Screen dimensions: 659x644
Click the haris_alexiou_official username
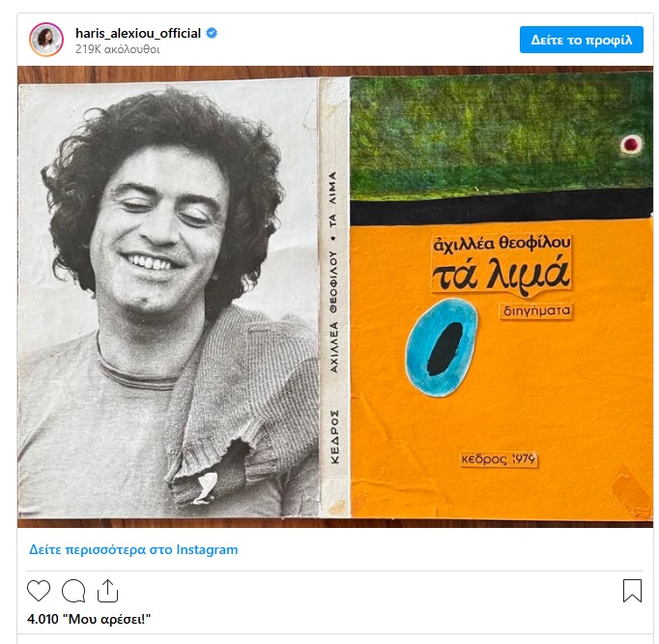pyautogui.click(x=138, y=33)
